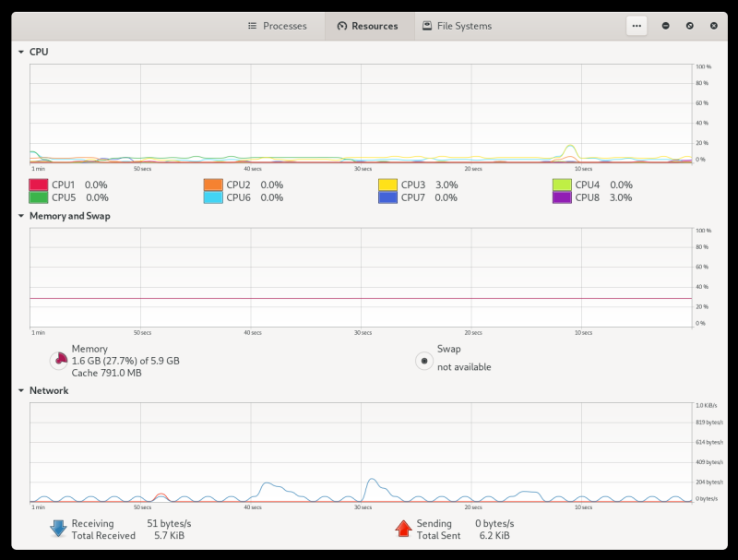Minimize the System Monitor window

pos(666,26)
